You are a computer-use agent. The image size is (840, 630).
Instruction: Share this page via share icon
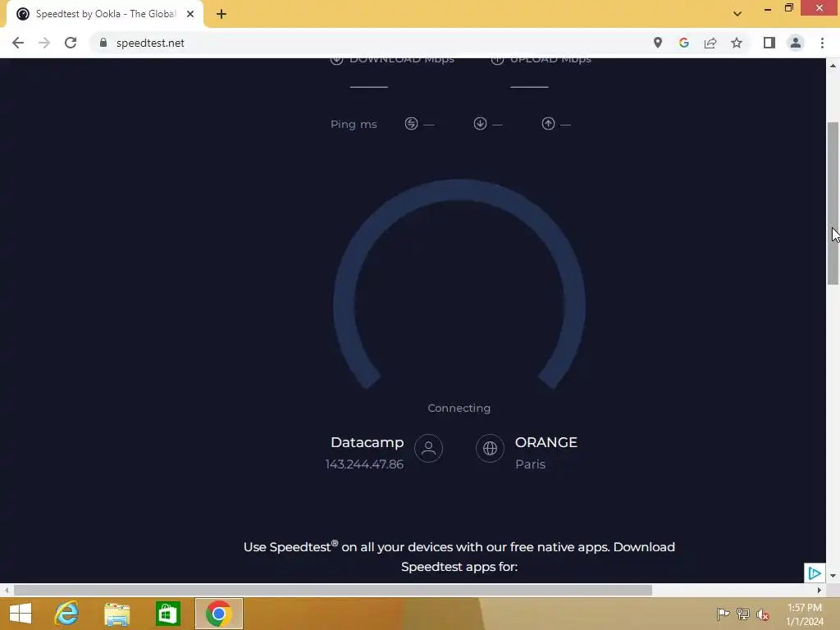[x=710, y=43]
